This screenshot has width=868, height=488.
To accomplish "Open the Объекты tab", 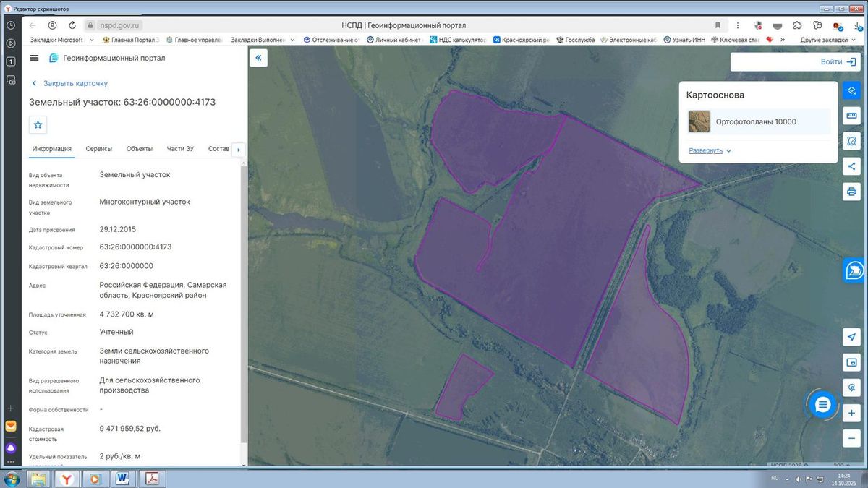I will click(x=140, y=149).
